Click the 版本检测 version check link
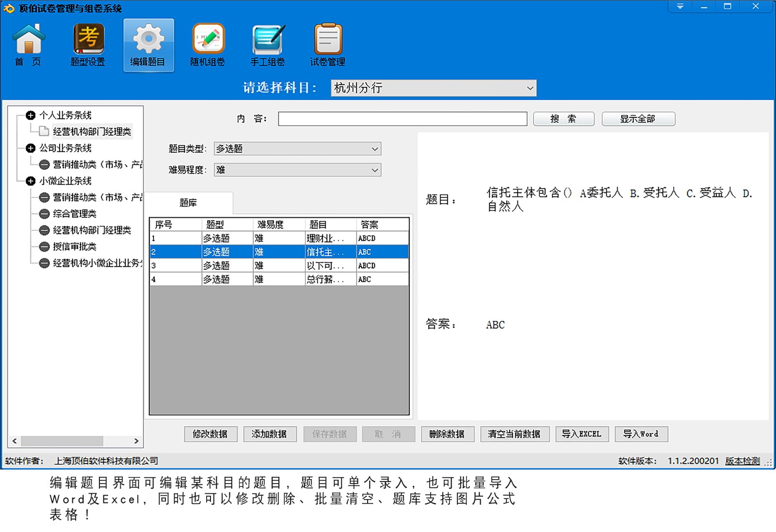776x532 pixels. coord(742,461)
